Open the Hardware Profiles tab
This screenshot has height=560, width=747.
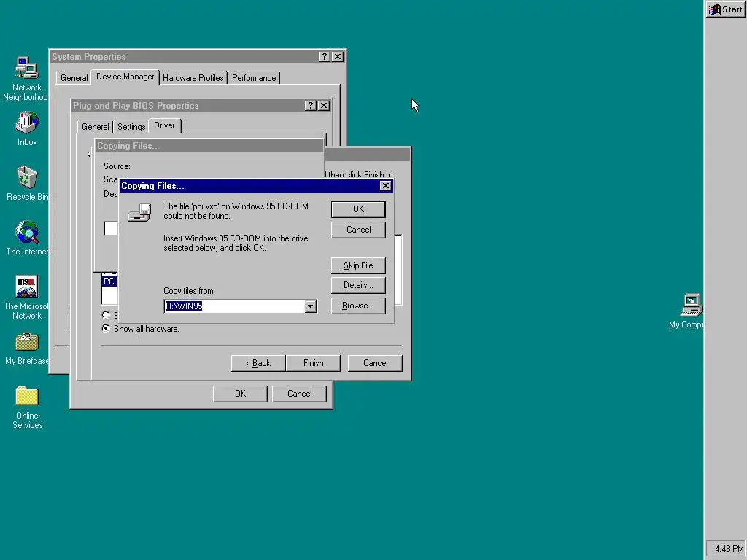tap(193, 77)
